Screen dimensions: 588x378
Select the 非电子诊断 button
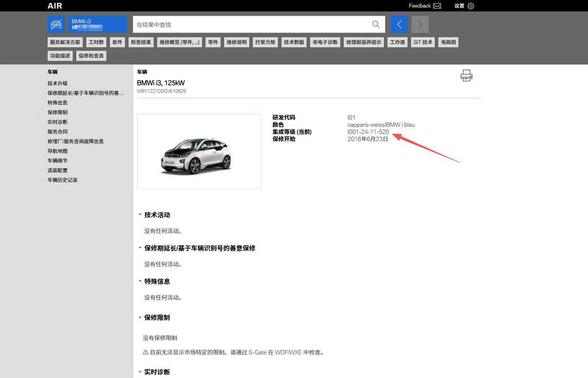pos(325,42)
